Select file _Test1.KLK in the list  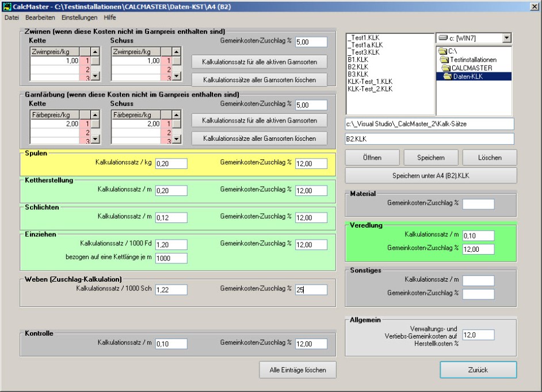[x=363, y=37]
